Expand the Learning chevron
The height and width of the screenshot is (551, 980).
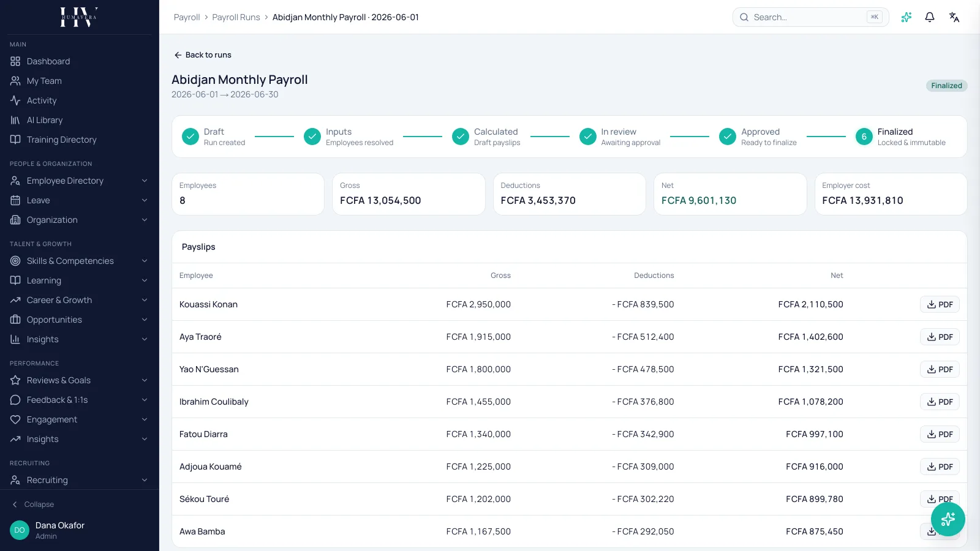(x=145, y=280)
